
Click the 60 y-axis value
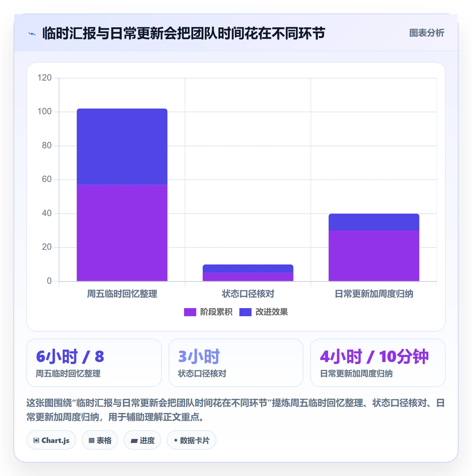[x=47, y=179]
